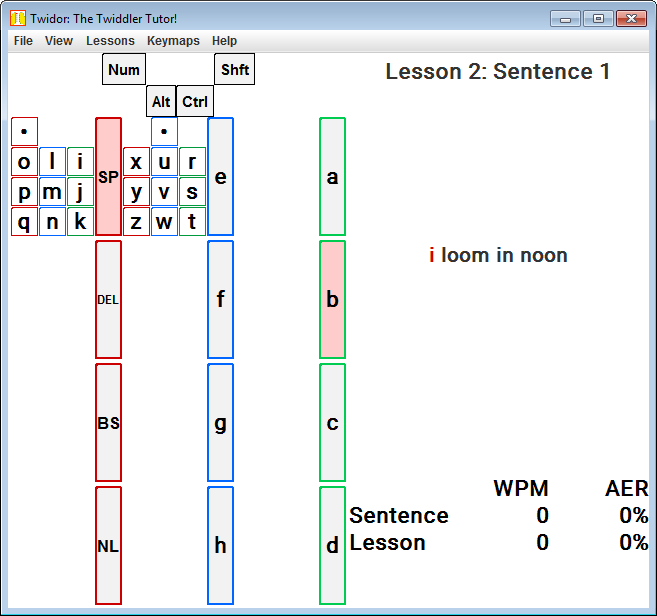The image size is (657, 616).
Task: Click the Sentence stats row label
Action: [398, 515]
